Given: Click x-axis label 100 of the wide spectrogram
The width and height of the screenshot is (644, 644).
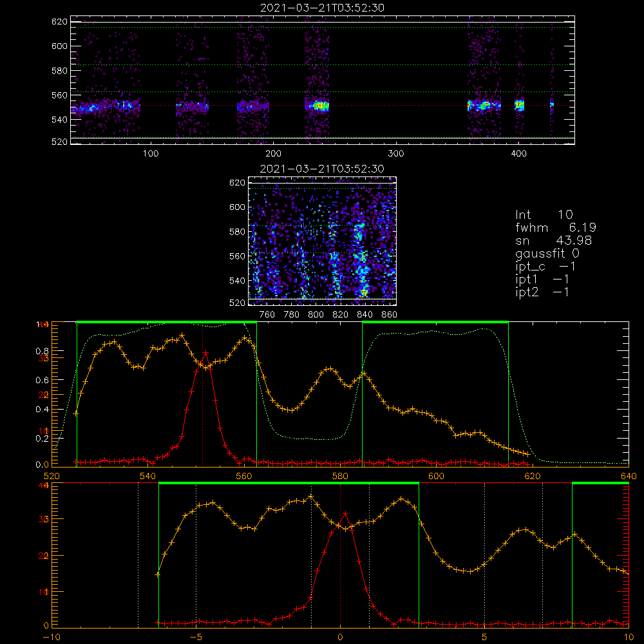Looking at the screenshot, I should [151, 154].
